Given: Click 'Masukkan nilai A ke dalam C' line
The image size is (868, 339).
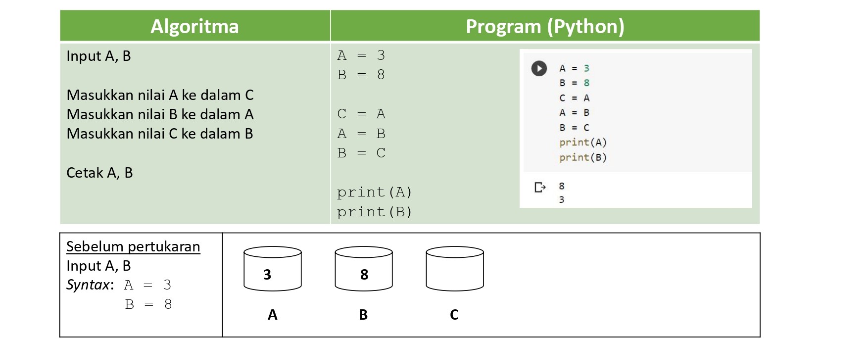Looking at the screenshot, I should (160, 95).
